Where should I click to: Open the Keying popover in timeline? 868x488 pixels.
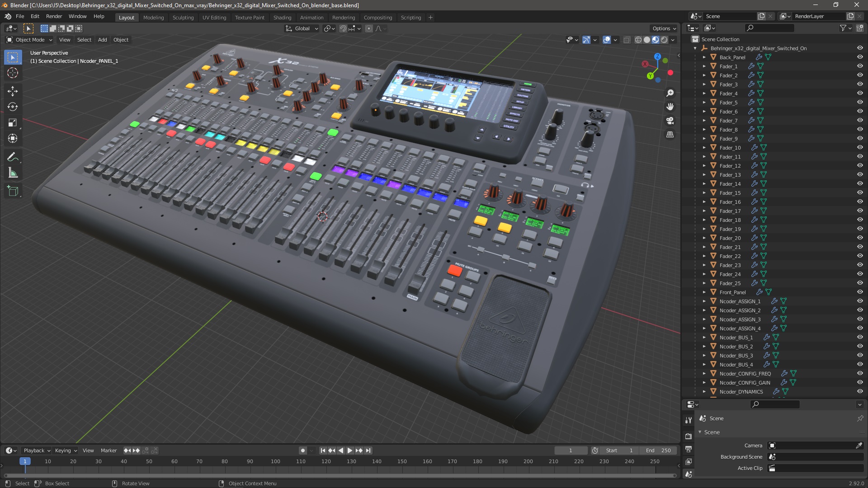66,450
